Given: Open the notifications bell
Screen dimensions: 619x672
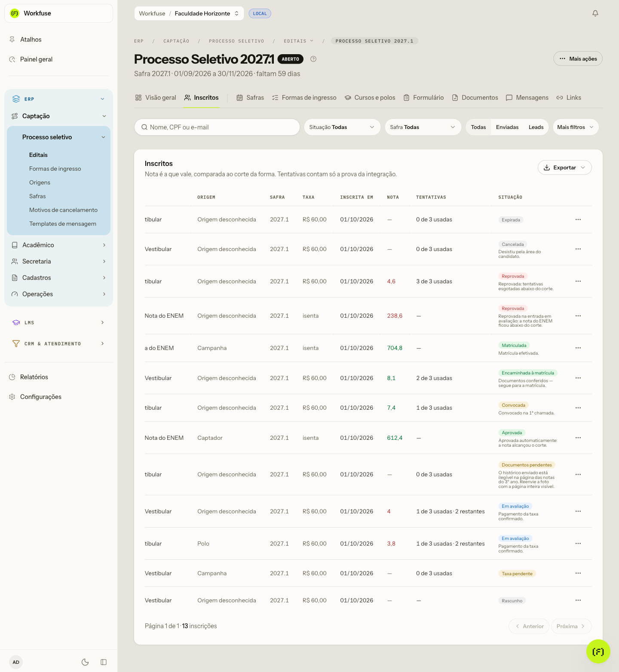Looking at the screenshot, I should pos(595,13).
